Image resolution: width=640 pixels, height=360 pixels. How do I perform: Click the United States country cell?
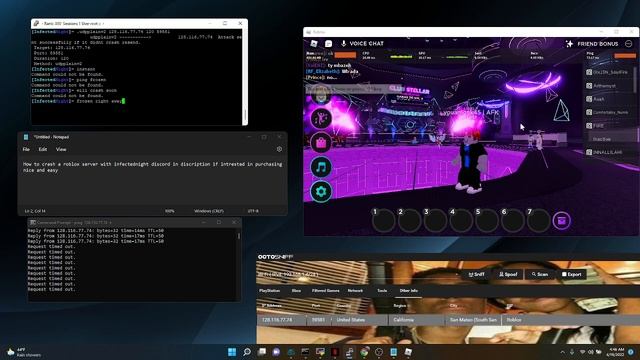pos(359,320)
